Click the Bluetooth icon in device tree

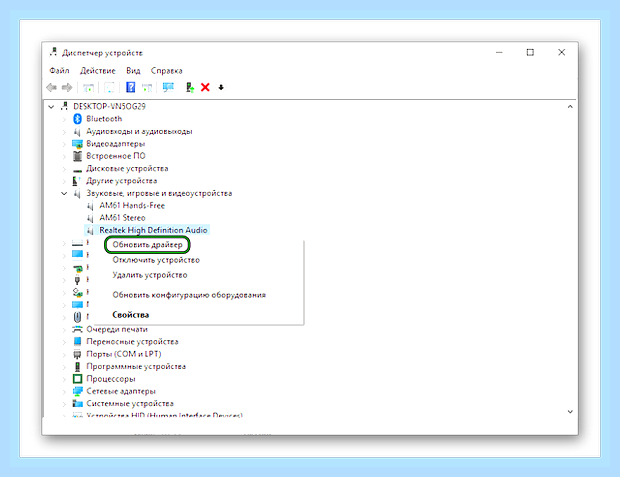[78, 119]
